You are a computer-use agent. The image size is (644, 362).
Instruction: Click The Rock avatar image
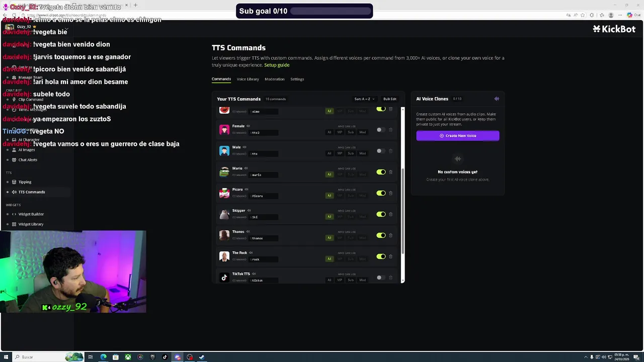pos(224,256)
